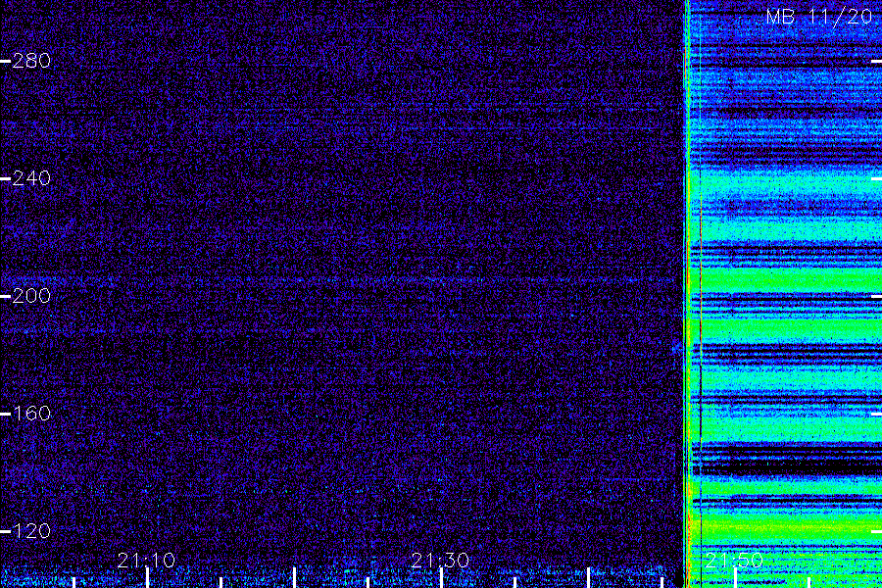This screenshot has height=588, width=882.
Task: Click the 160 frequency axis label
Action: click(31, 414)
